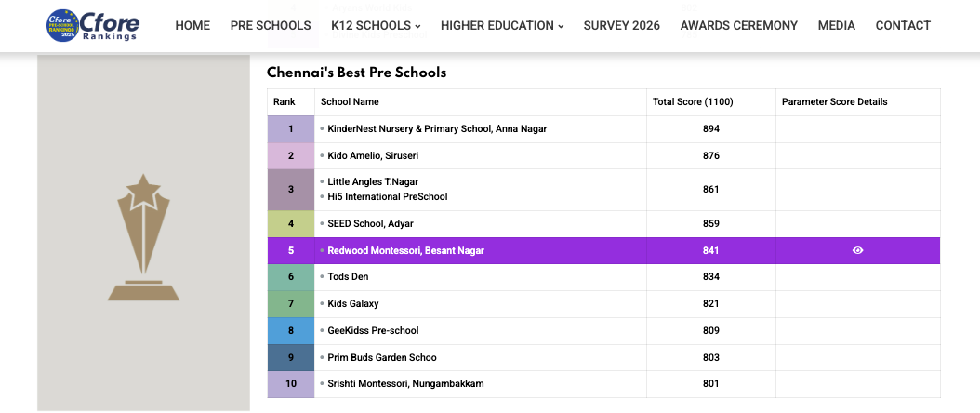Image resolution: width=980 pixels, height=413 pixels.
Task: Open the Survey 2026 page
Action: [621, 26]
